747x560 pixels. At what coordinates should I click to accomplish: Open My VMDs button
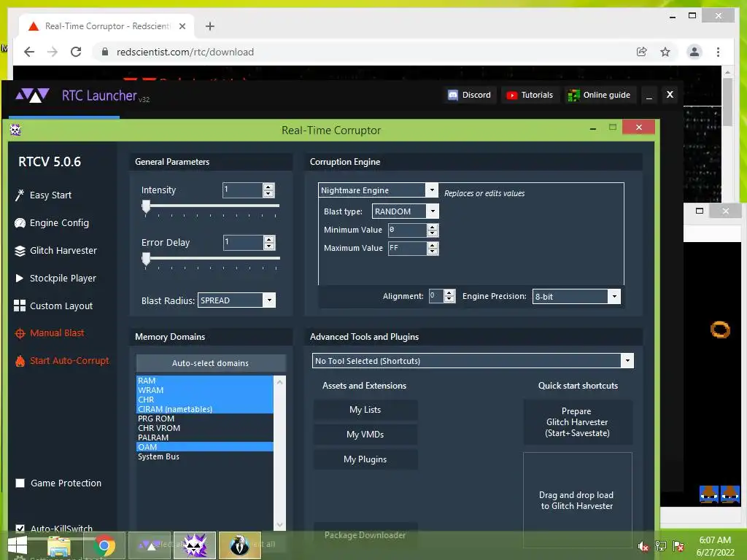pos(365,435)
